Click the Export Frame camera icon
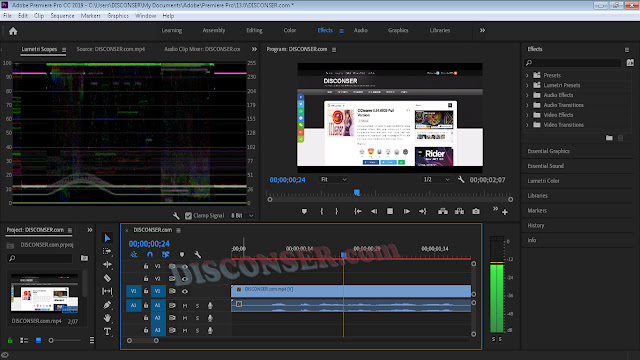Image resolution: width=640 pixels, height=360 pixels. click(476, 211)
